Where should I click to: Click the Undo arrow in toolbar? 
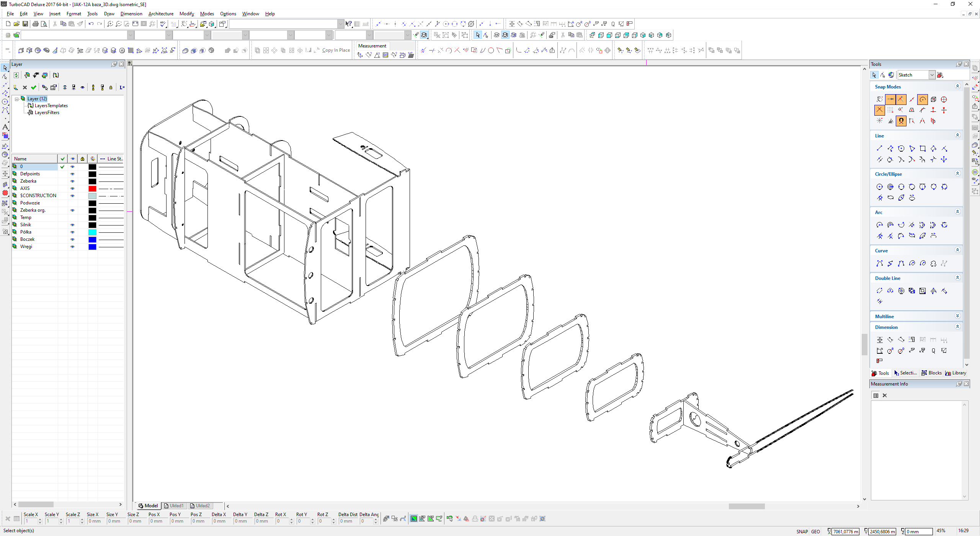point(91,24)
